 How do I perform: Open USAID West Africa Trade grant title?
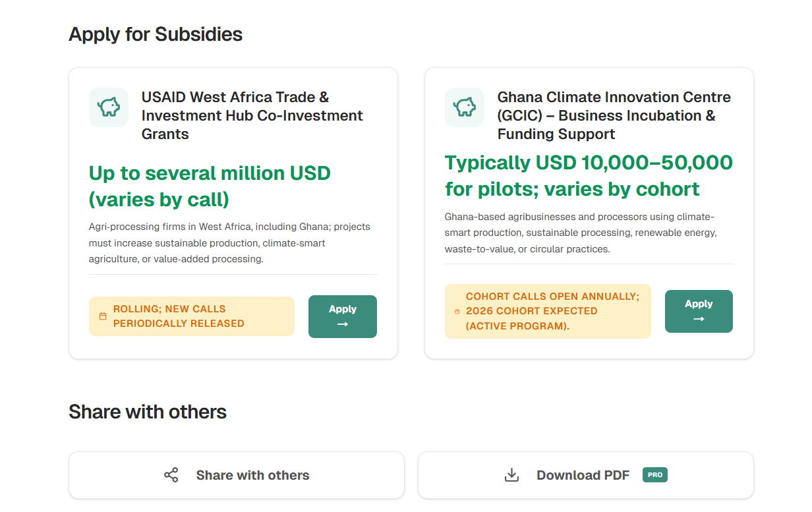252,115
